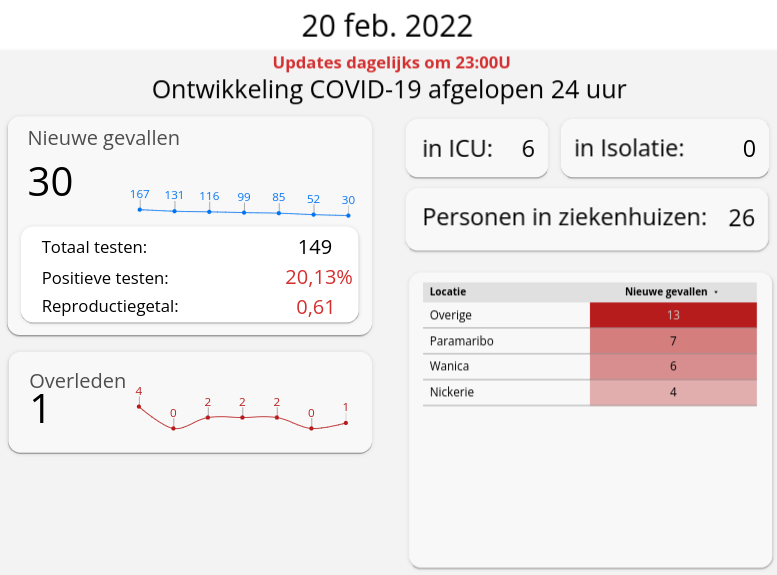Viewport: 777px width, 575px height.
Task: Click the in Isolatie scorecard
Action: coord(665,149)
